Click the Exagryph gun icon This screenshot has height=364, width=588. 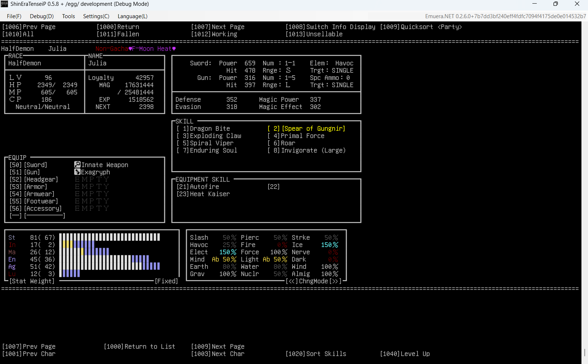[77, 172]
